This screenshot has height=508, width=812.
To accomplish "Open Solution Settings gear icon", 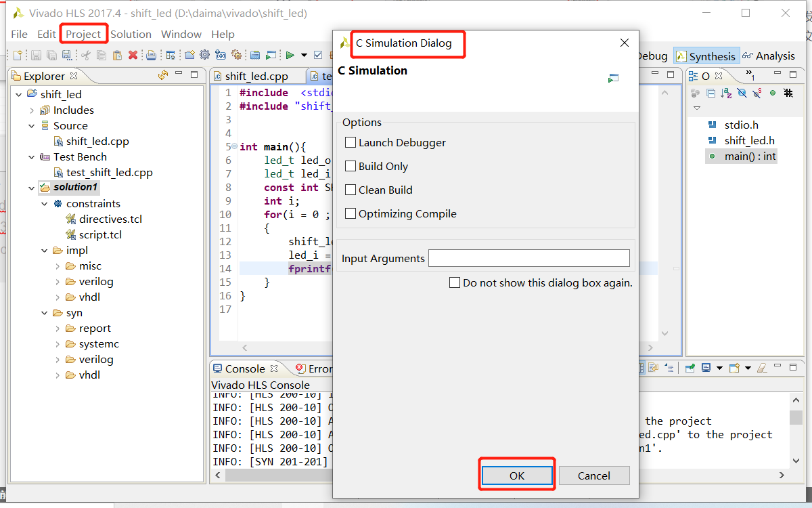I will [x=236, y=56].
